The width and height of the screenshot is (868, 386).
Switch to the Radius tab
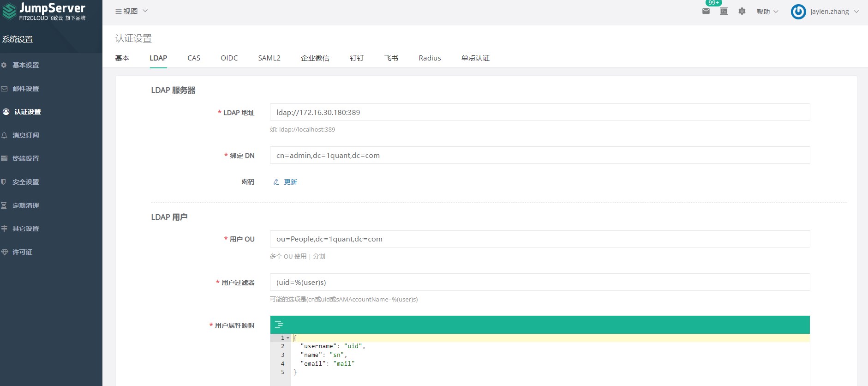[x=430, y=58]
